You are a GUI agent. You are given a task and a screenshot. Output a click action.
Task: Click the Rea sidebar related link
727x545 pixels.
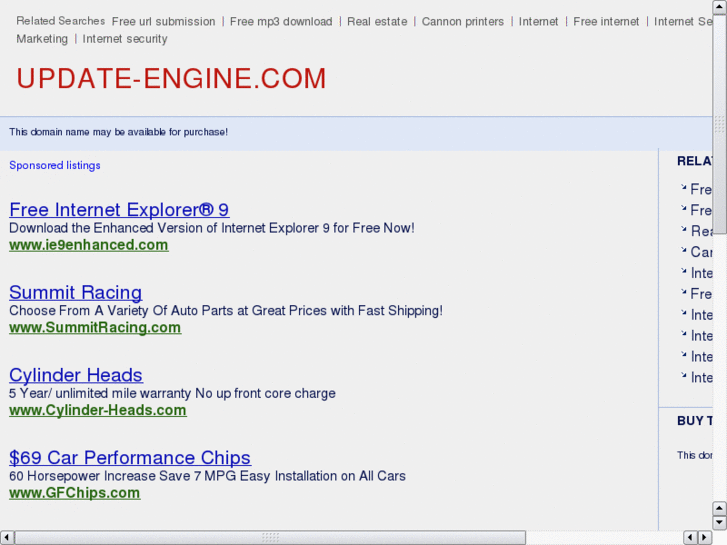tap(701, 231)
